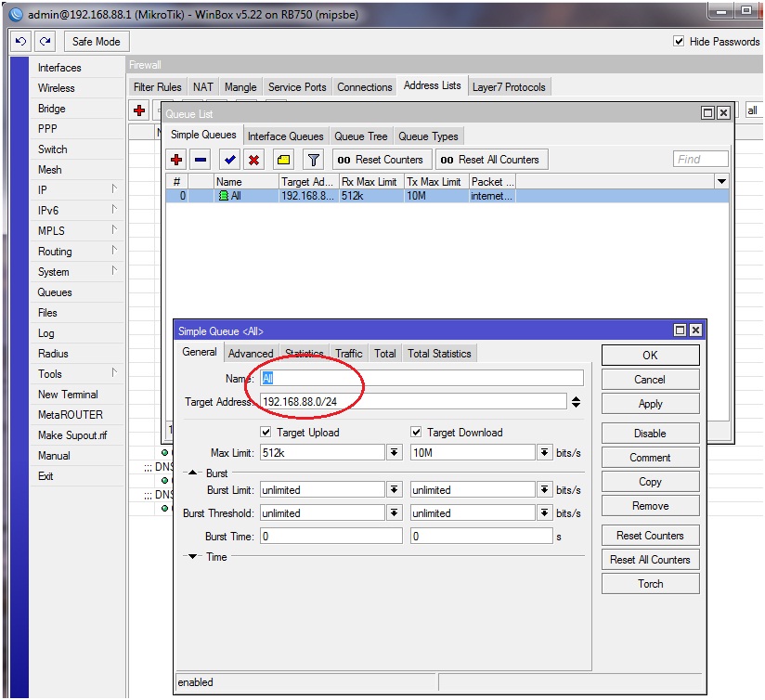Open the Queue Tree tab
Viewport: 765px width, 700px height.
pos(362,136)
